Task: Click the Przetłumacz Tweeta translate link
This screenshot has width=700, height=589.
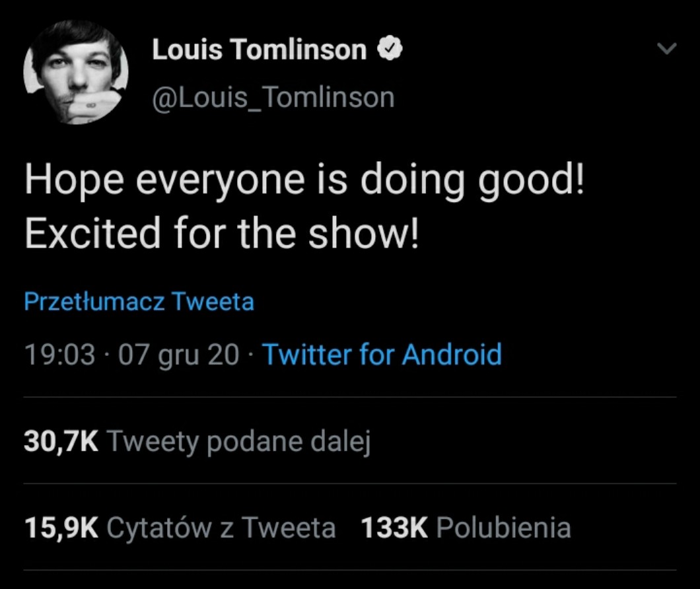Action: (139, 302)
